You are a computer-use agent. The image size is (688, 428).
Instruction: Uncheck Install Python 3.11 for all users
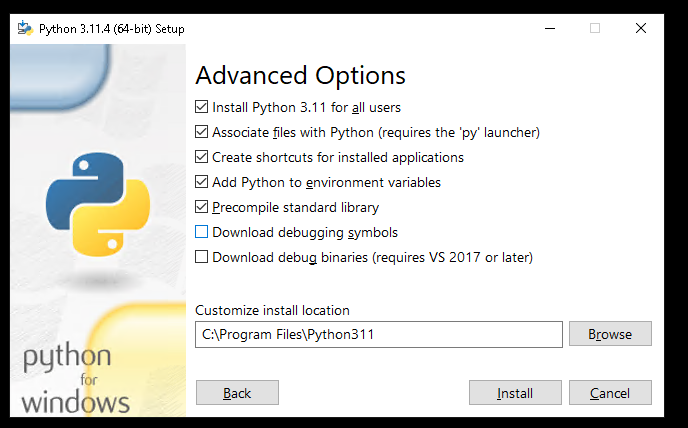click(x=203, y=107)
